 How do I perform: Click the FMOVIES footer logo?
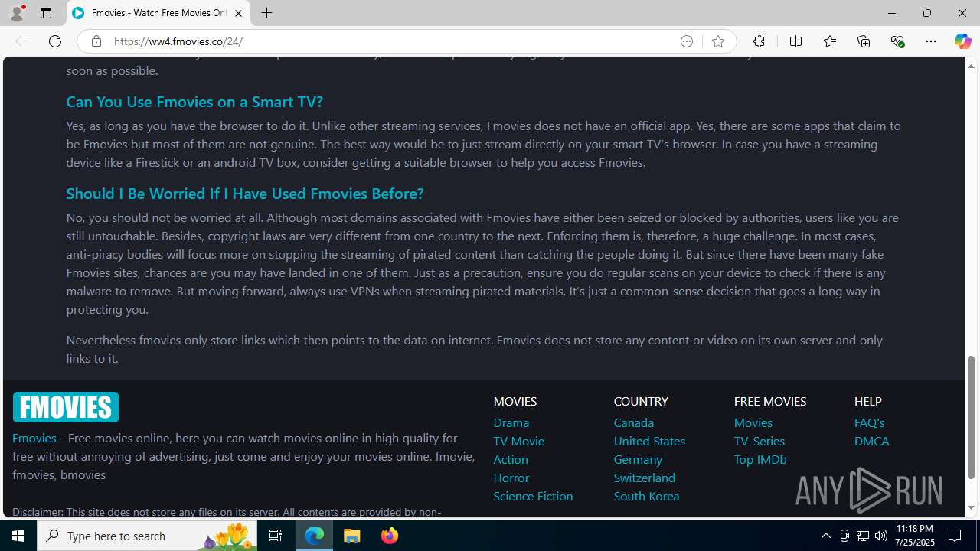(x=66, y=407)
